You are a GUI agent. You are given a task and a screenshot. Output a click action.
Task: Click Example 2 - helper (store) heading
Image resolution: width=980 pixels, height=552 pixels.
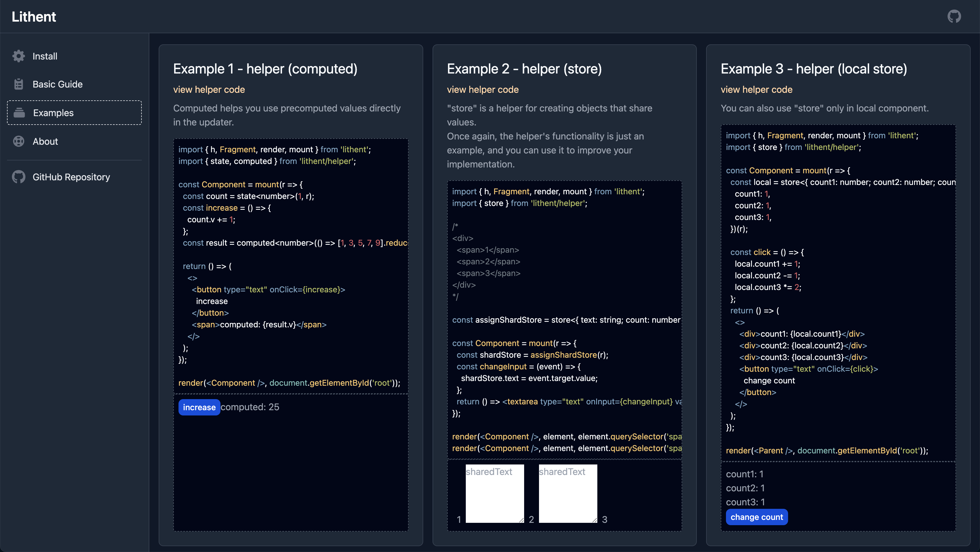pos(524,69)
